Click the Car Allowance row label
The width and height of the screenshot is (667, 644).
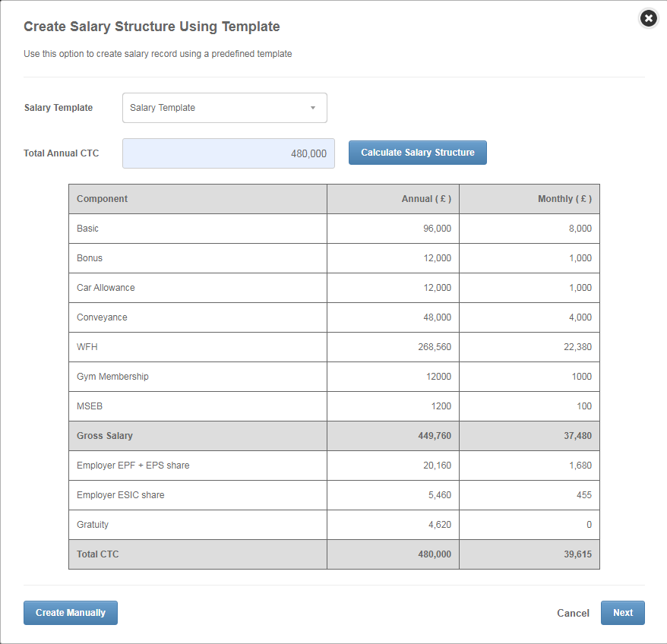[x=106, y=288]
